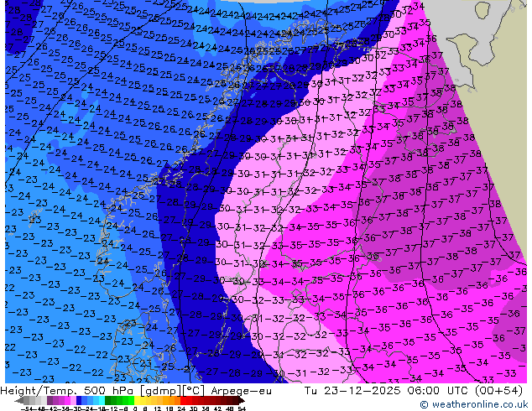Click the bright red swatch at 24 in the legend
532x411 pixels.
(x=183, y=401)
